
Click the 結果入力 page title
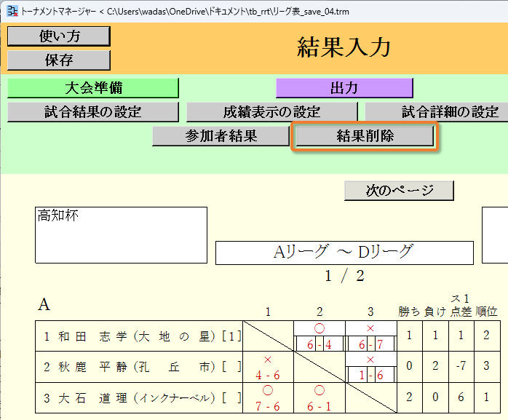pos(344,47)
